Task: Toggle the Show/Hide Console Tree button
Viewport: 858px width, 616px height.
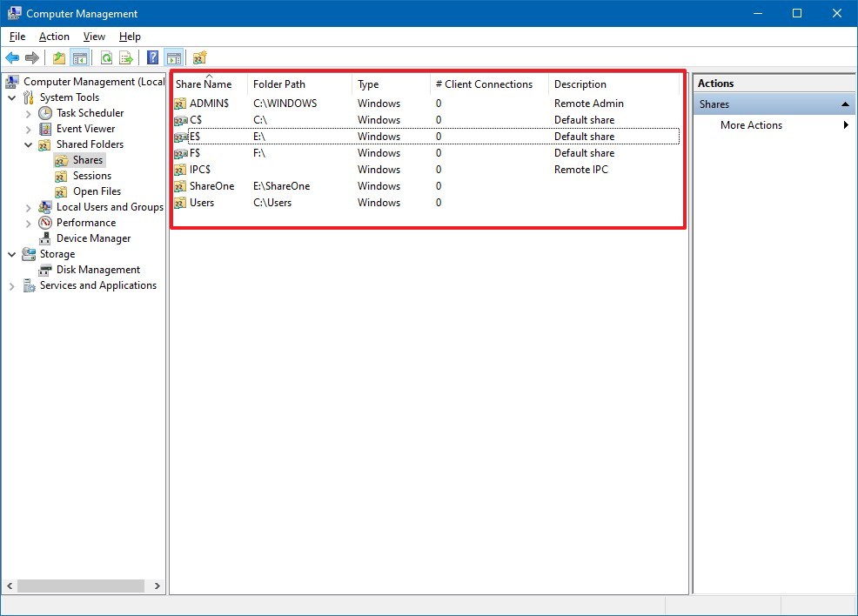Action: click(79, 57)
